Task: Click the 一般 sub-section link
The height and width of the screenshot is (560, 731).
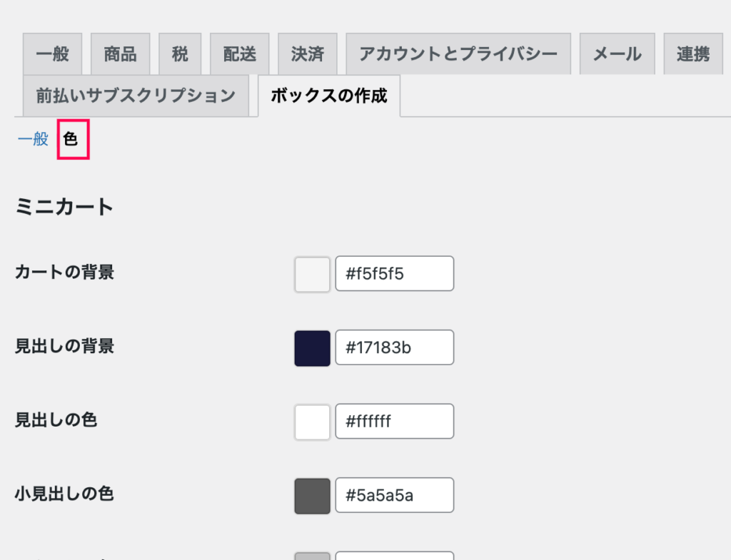Action: (x=33, y=139)
